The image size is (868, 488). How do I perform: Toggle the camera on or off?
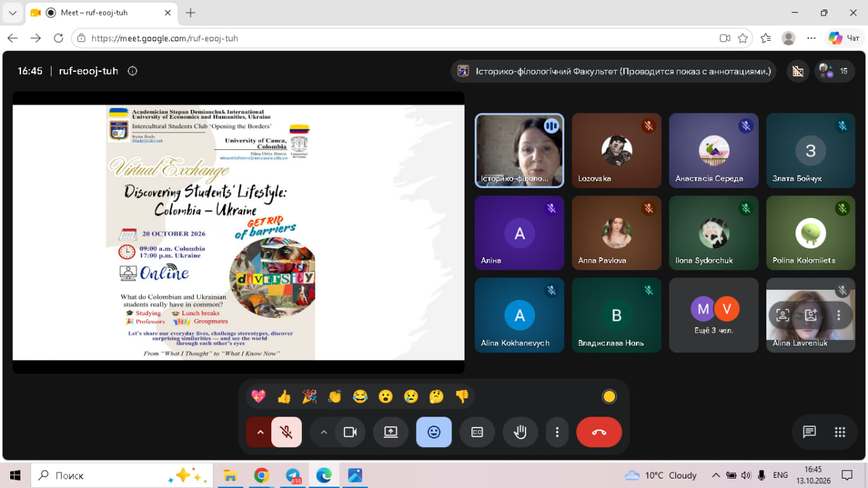click(x=350, y=432)
